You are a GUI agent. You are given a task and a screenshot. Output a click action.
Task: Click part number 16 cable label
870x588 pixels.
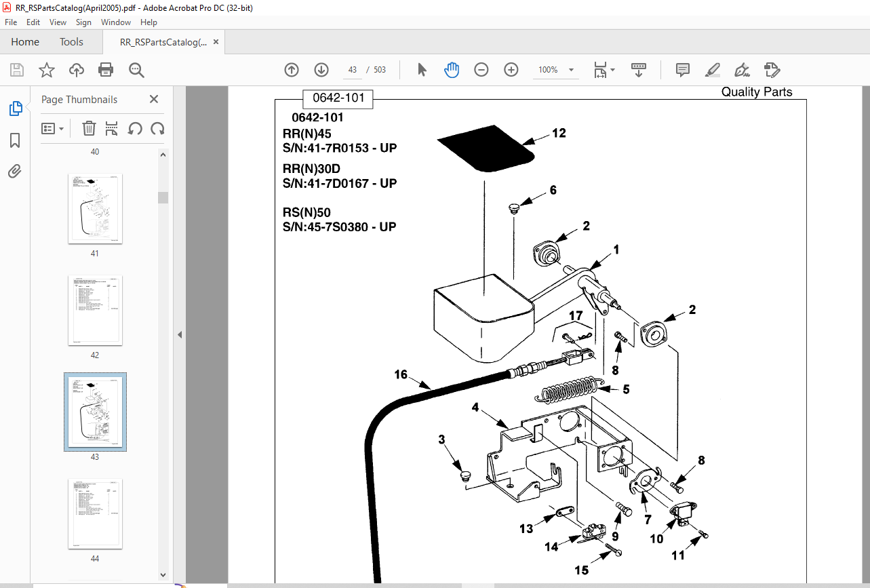[401, 374]
